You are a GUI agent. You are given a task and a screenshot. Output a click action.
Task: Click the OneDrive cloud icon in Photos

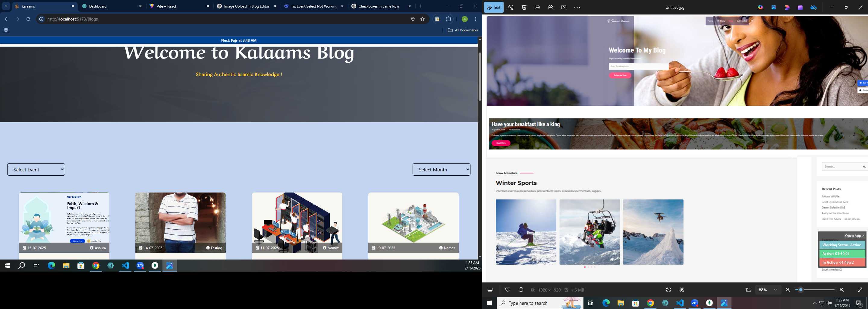pyautogui.click(x=814, y=8)
